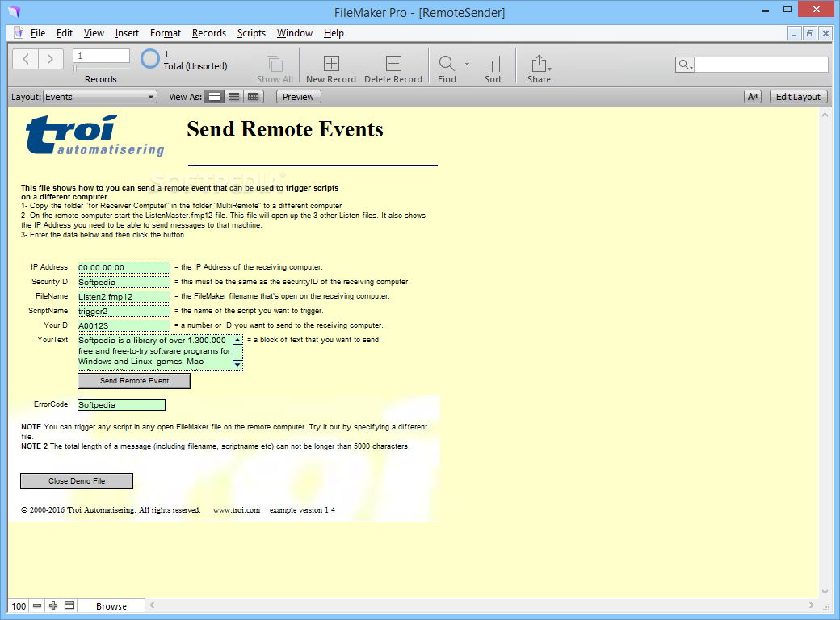Click the YourID field A00123
Screen dimensions: 840x620
(124, 325)
